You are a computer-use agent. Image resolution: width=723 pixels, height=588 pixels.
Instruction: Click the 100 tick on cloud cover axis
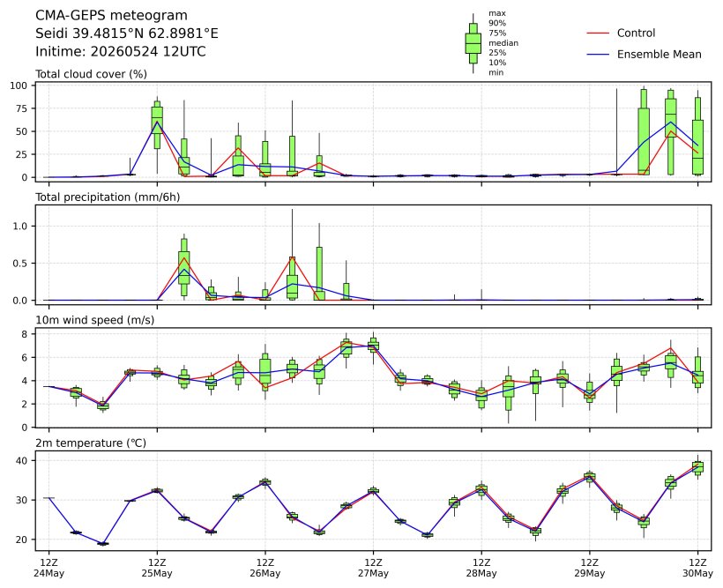coord(19,86)
